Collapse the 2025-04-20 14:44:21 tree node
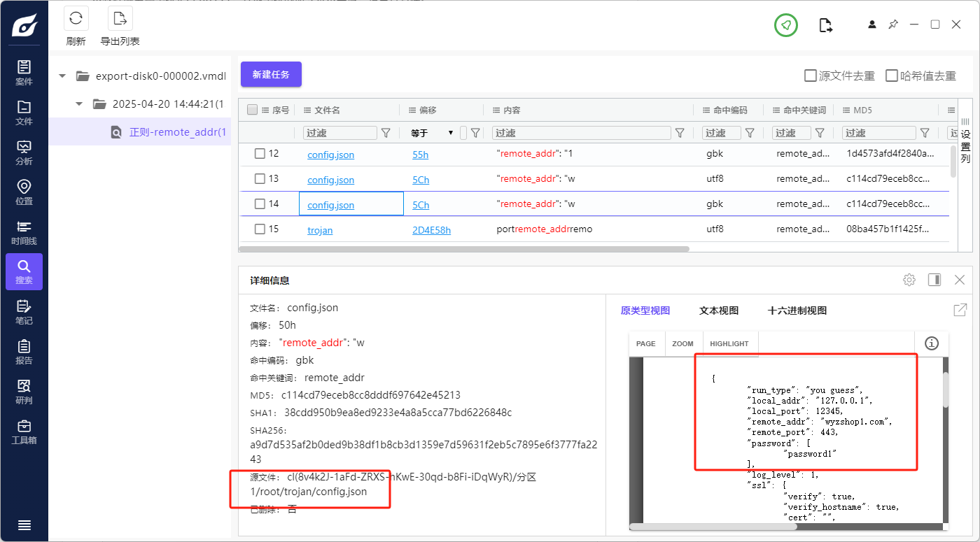The height and width of the screenshot is (542, 980). click(x=79, y=104)
